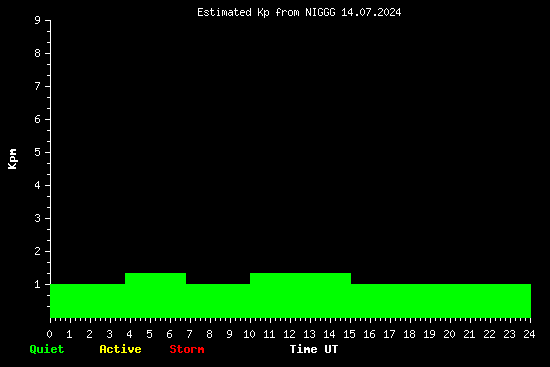Viewport: 550px width, 367px height.
Task: Click the green bar above hour 8
Action: [218, 301]
